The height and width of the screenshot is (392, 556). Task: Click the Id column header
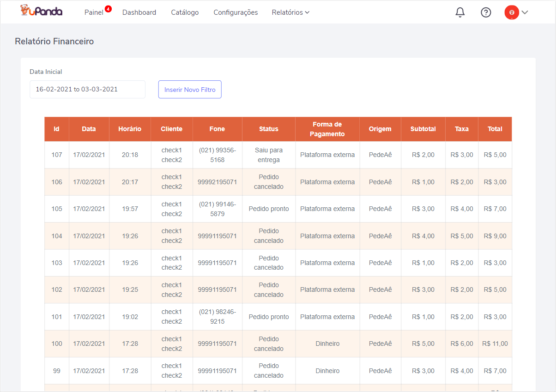56,129
